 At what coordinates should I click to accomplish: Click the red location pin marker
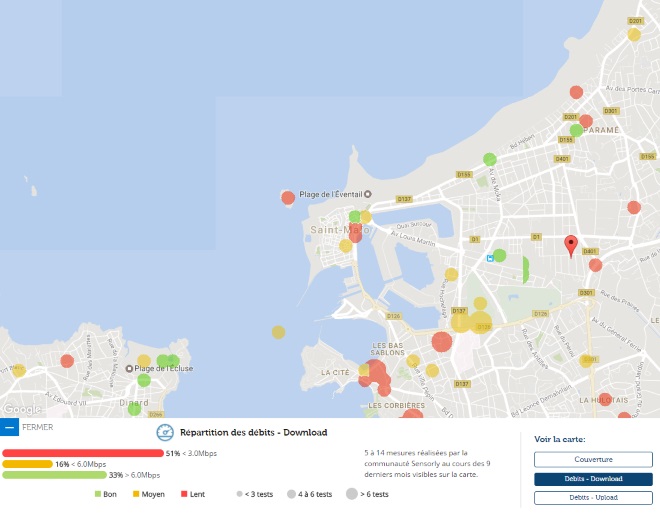coord(571,246)
